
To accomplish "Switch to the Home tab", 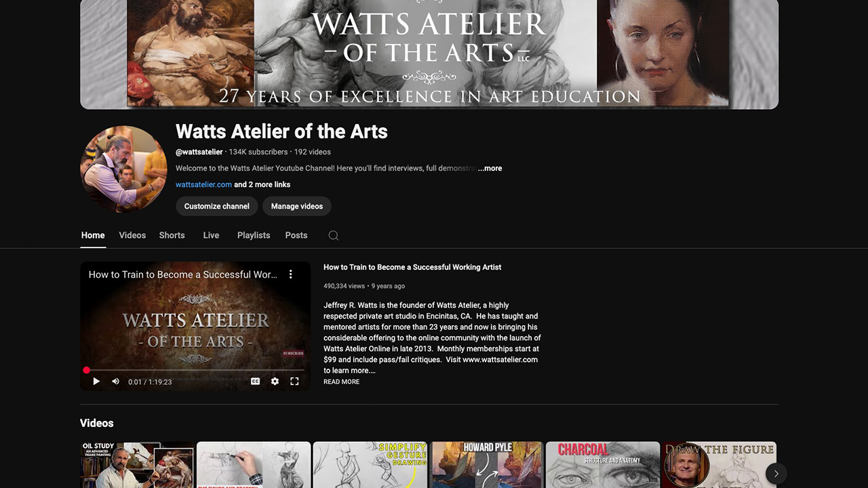I will 93,235.
